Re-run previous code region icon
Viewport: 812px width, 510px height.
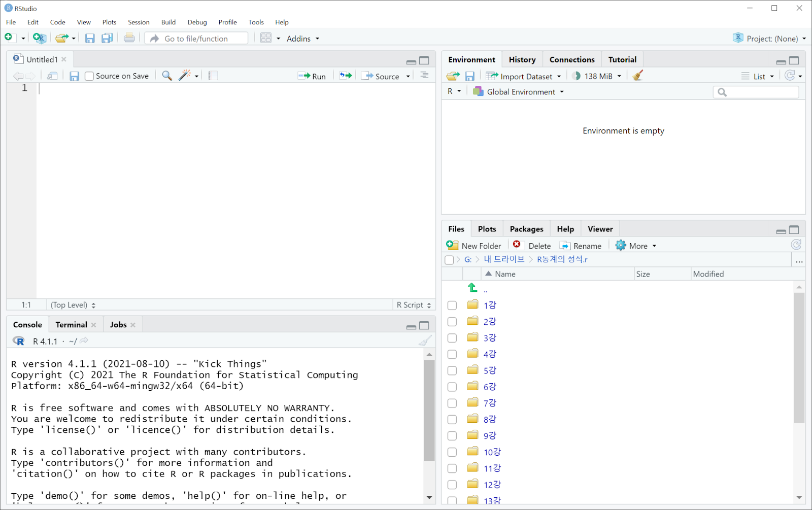point(346,76)
